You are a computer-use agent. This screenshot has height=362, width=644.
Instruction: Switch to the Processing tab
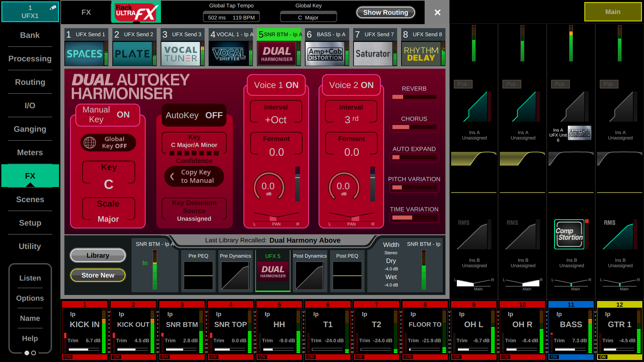click(30, 59)
